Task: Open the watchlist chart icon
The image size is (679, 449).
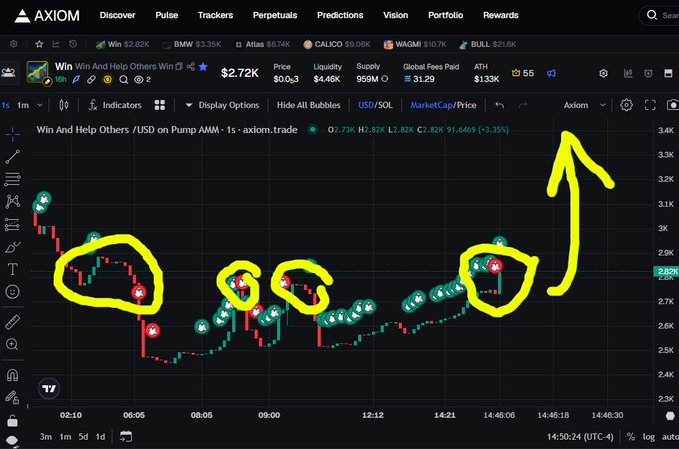Action: [x=56, y=44]
